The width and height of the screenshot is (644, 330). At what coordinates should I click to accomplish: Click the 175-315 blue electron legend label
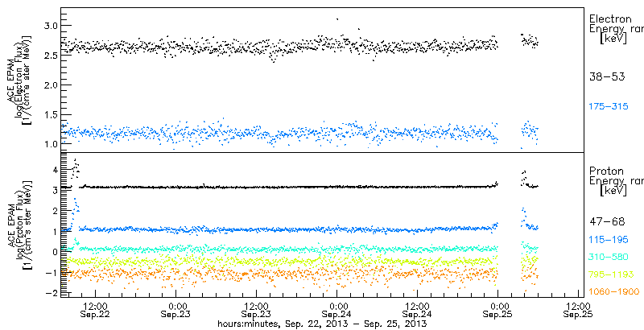[609, 107]
